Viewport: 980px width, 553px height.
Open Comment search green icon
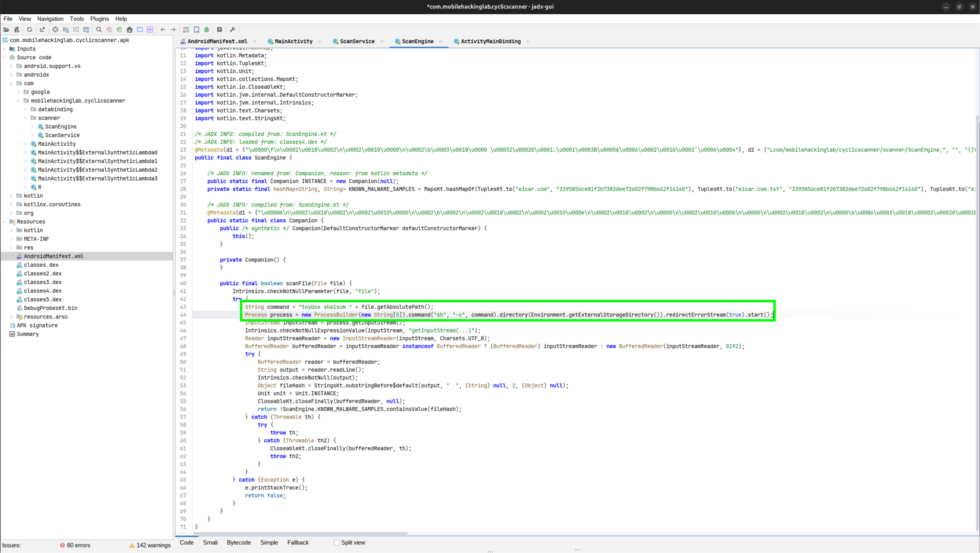(119, 29)
